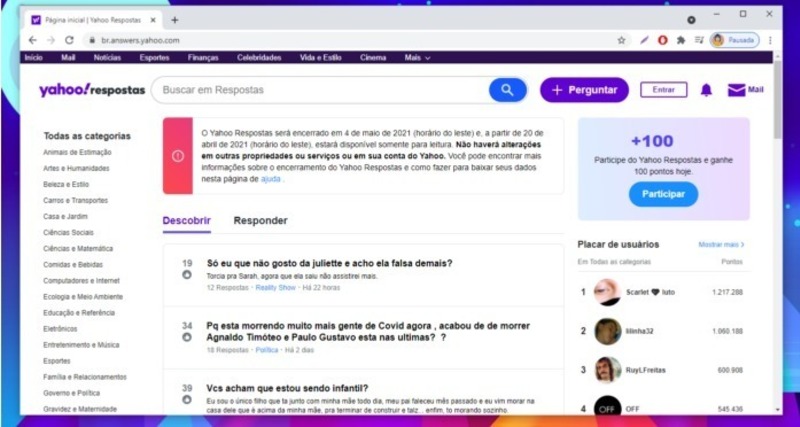Open the Mail envelope icon
800x427 pixels.
tap(736, 90)
